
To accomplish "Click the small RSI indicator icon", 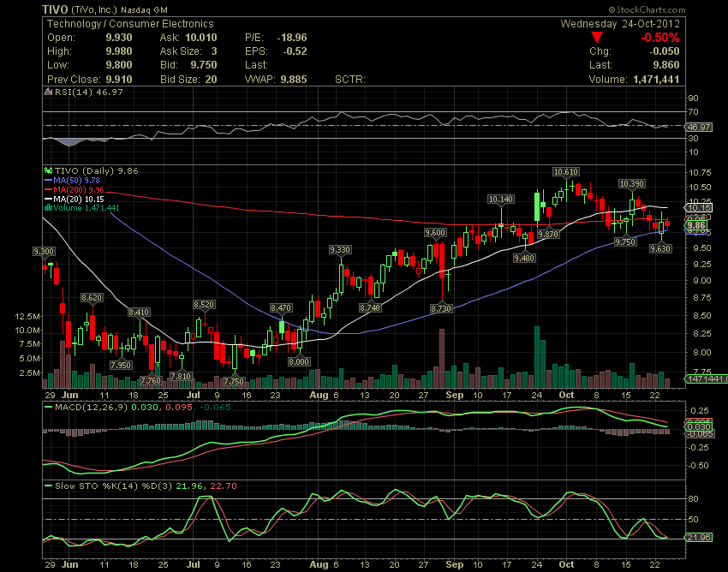I will click(x=48, y=92).
